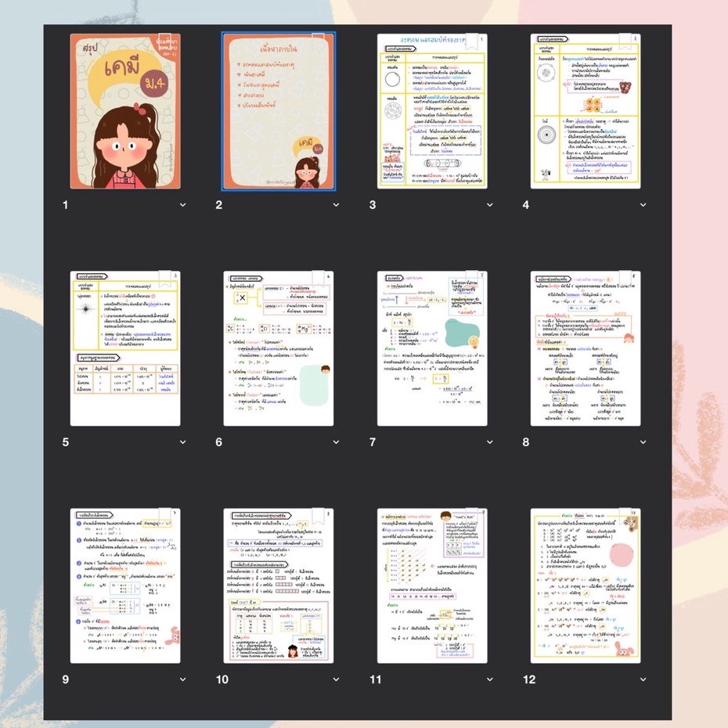This screenshot has height=728, width=728.
Task: Open page 1 cover thumbnail
Action: point(125,111)
